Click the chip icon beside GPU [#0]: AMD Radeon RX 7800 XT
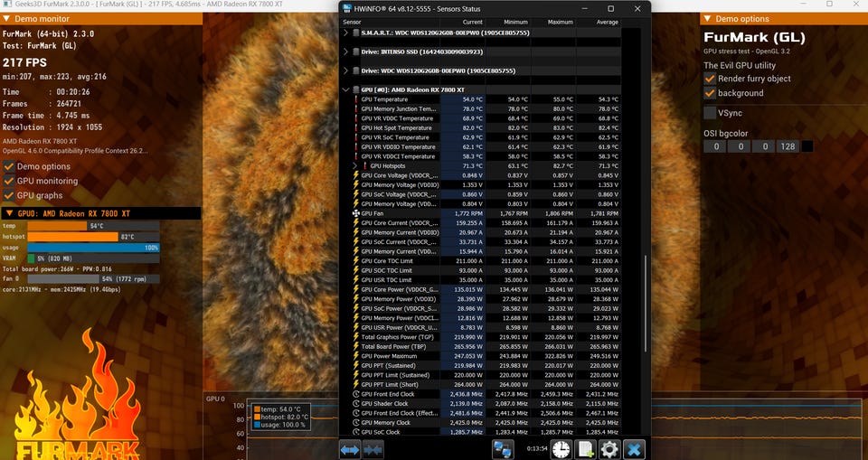868x460 pixels. coord(356,89)
